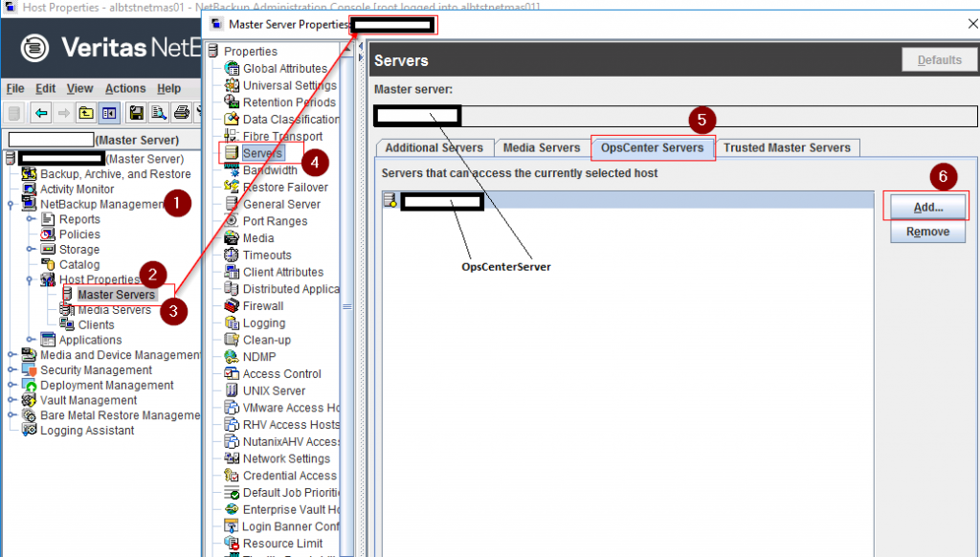
Task: Click the NDMP globe icon
Action: [x=232, y=357]
